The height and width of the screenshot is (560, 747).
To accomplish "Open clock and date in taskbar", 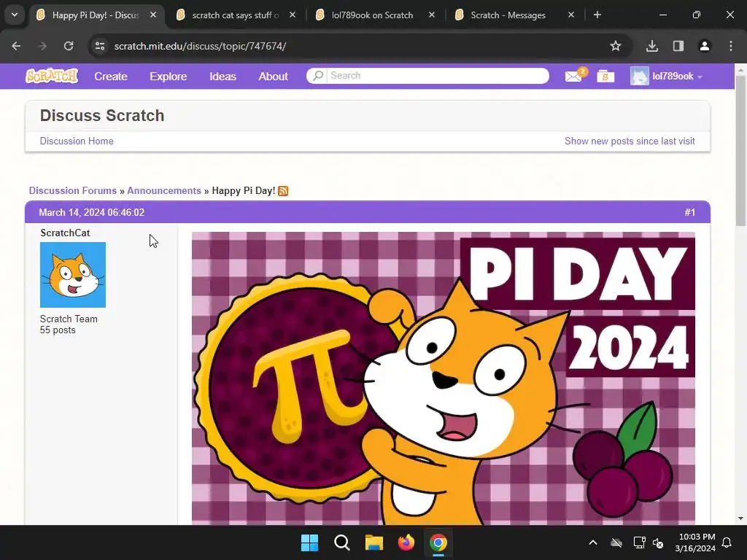I will tap(695, 542).
